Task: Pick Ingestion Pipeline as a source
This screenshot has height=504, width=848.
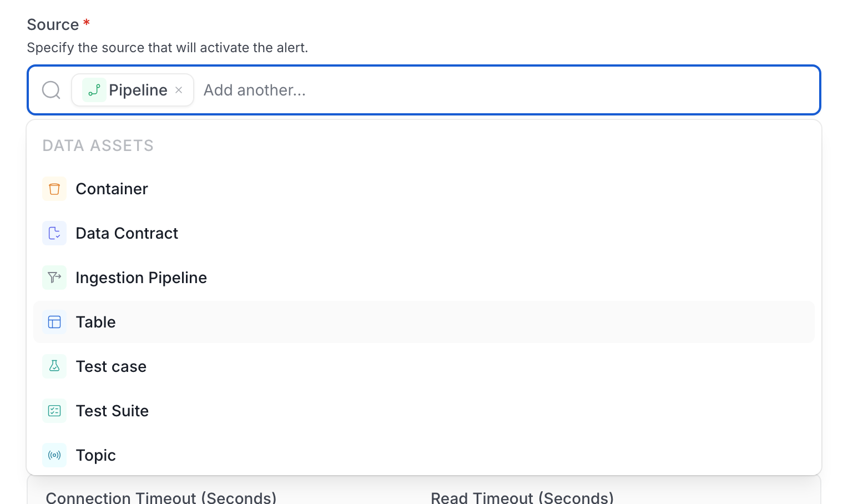Action: coord(424,278)
